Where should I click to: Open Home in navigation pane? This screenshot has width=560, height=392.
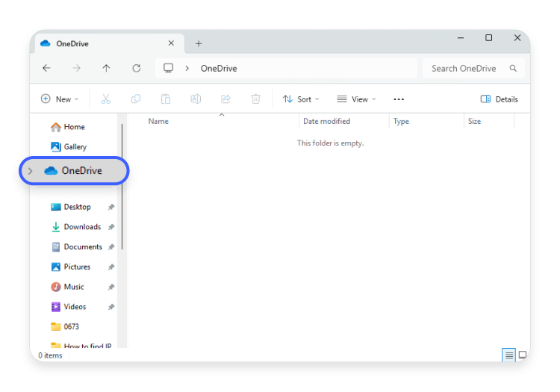pos(68,127)
